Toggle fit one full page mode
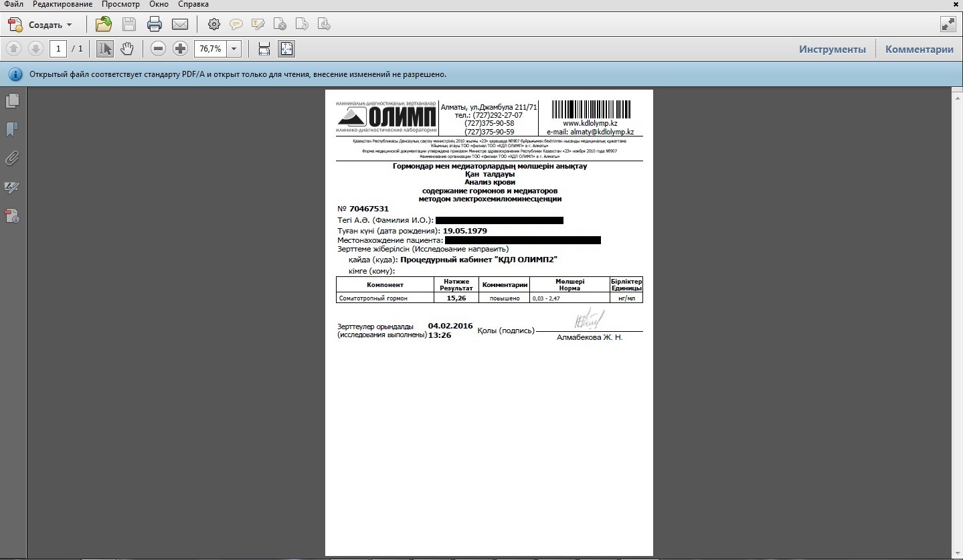 tap(286, 48)
